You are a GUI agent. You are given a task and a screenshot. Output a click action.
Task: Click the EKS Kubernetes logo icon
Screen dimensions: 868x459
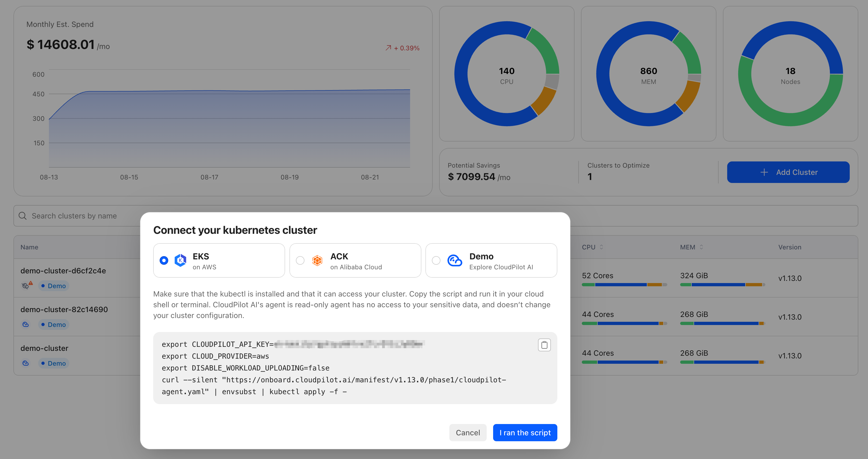tap(180, 260)
